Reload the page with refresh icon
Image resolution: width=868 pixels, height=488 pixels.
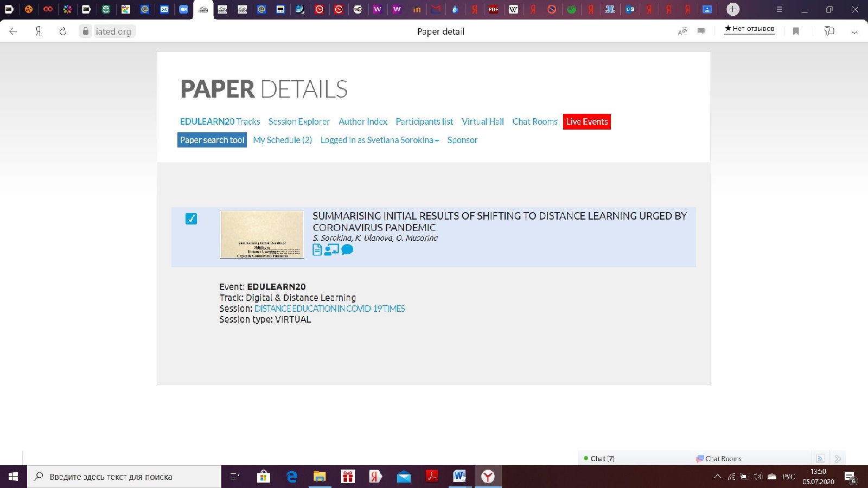click(x=63, y=31)
